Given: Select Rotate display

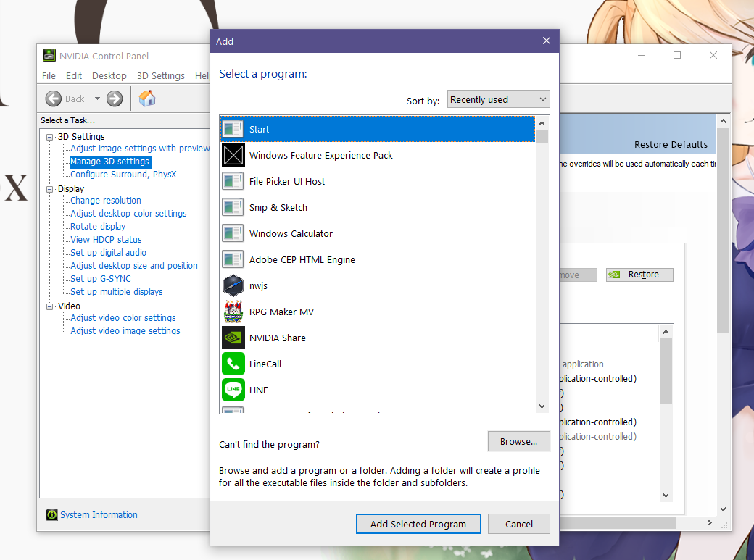Looking at the screenshot, I should pyautogui.click(x=98, y=227).
